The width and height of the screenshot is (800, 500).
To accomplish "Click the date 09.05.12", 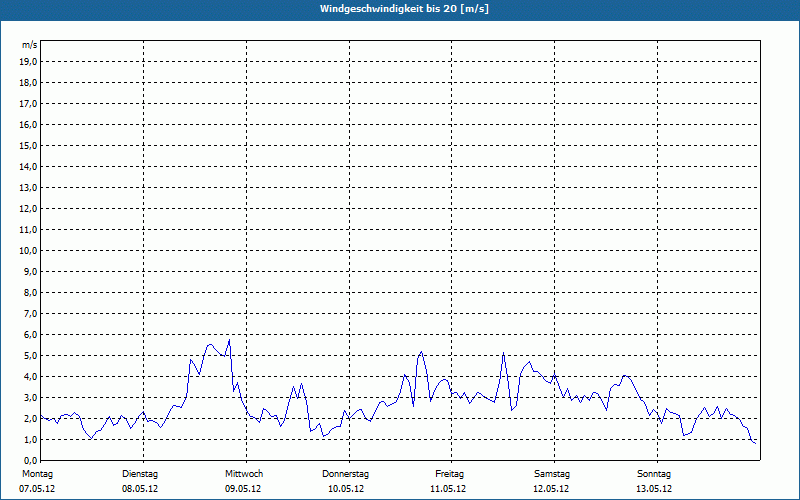I will pos(243,489).
